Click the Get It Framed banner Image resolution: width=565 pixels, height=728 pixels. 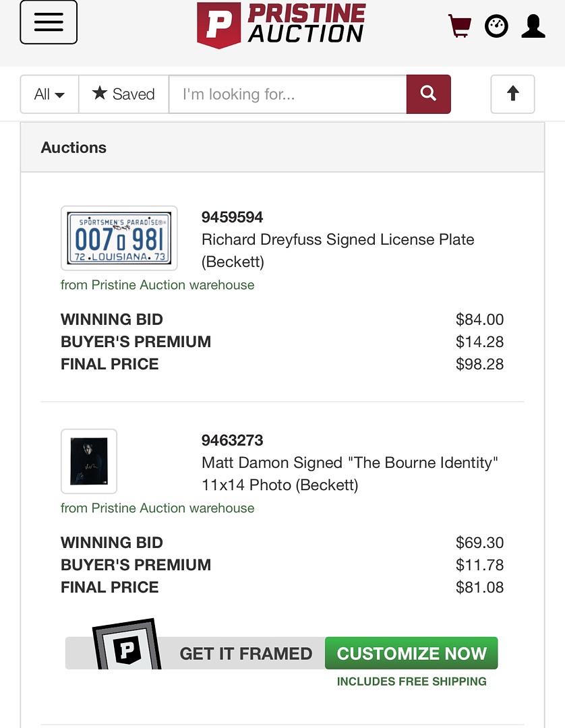(246, 653)
